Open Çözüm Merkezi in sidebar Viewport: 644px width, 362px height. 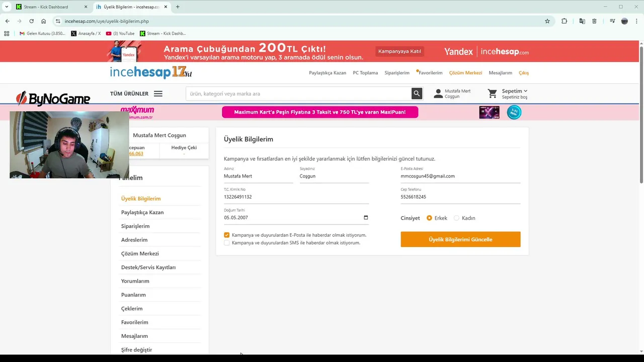140,253
